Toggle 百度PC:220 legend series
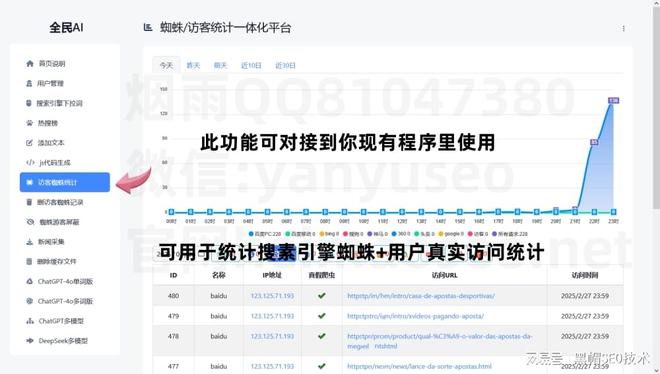 point(265,234)
